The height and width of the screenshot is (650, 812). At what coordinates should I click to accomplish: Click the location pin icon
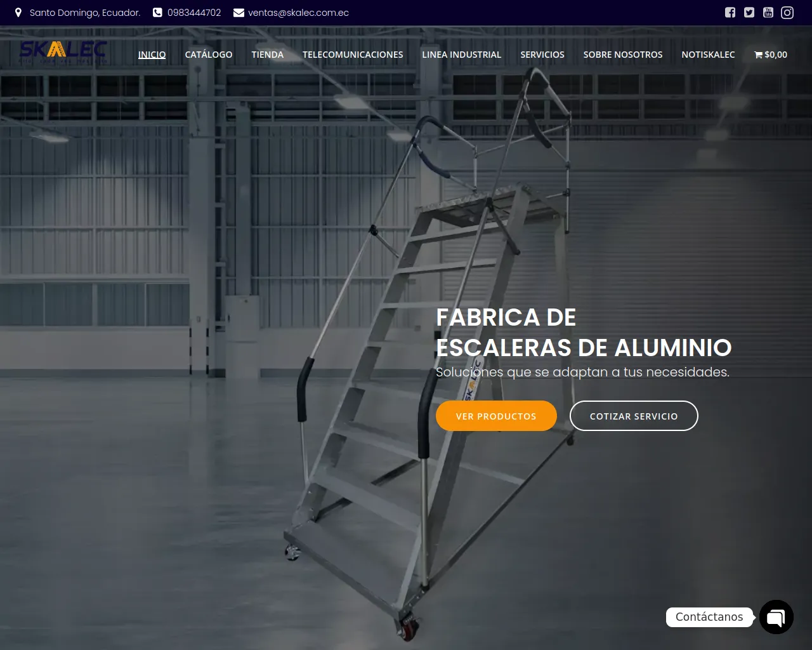[x=18, y=13]
